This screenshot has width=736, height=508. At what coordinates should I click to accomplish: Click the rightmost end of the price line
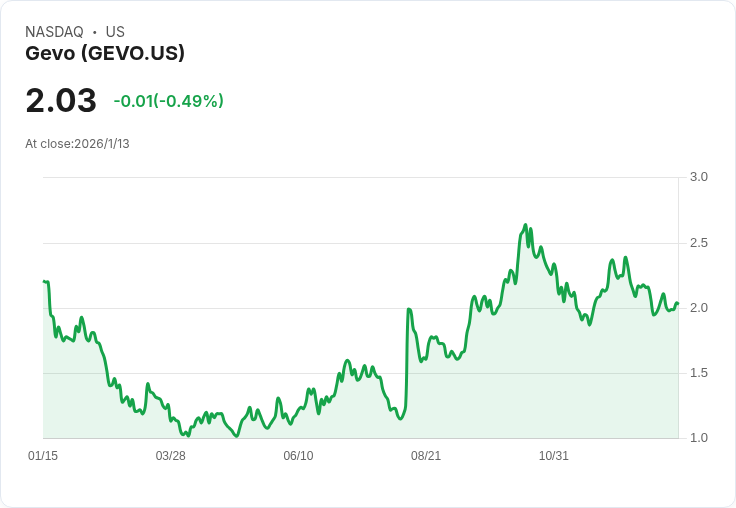pyautogui.click(x=677, y=303)
